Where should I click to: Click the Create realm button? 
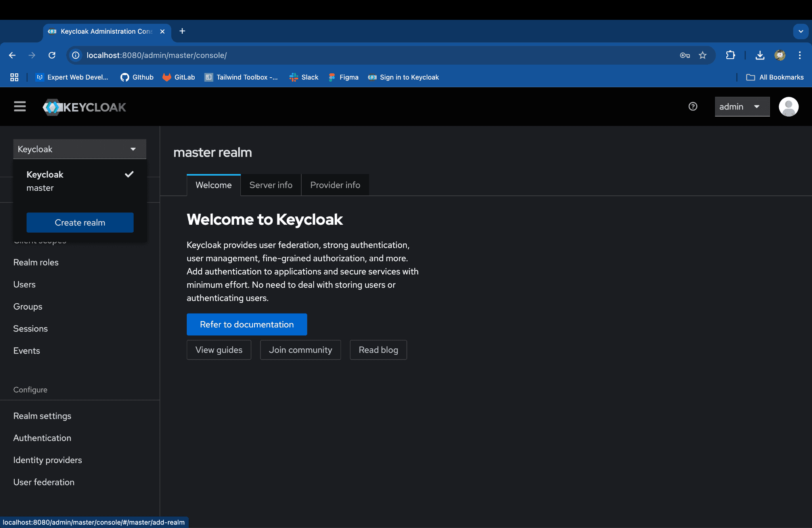tap(80, 222)
